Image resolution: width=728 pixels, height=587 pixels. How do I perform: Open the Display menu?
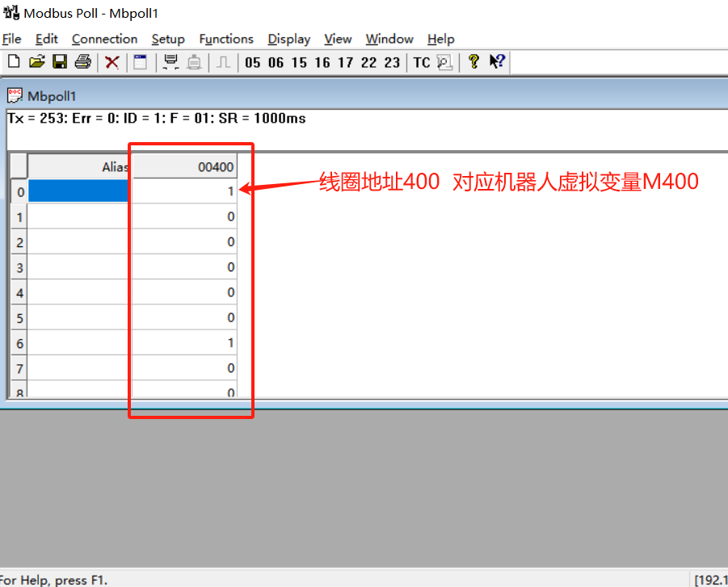(x=288, y=39)
